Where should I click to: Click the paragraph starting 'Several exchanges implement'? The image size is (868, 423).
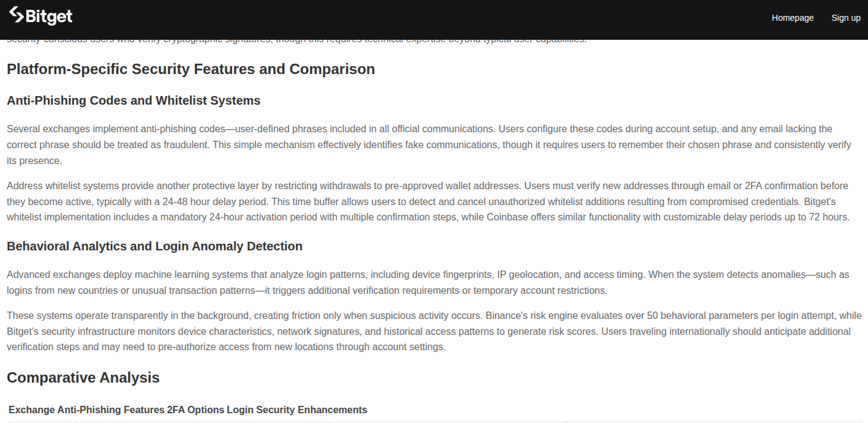(x=429, y=145)
